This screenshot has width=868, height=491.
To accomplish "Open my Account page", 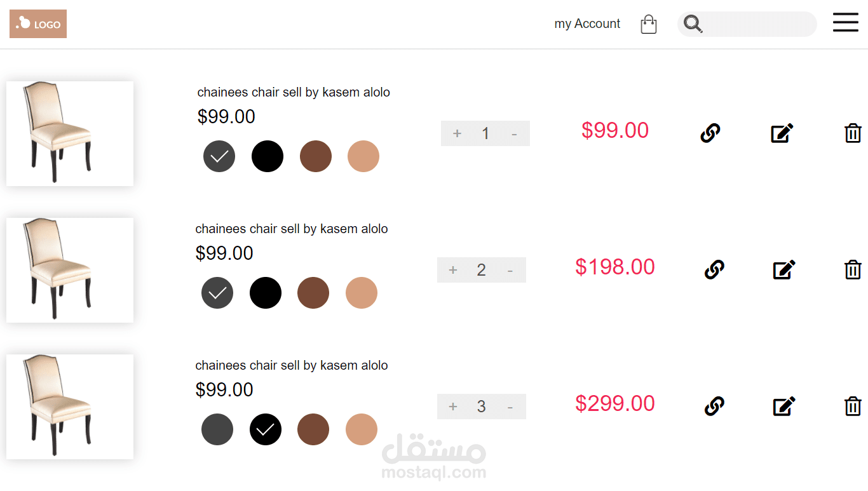I will click(x=587, y=24).
